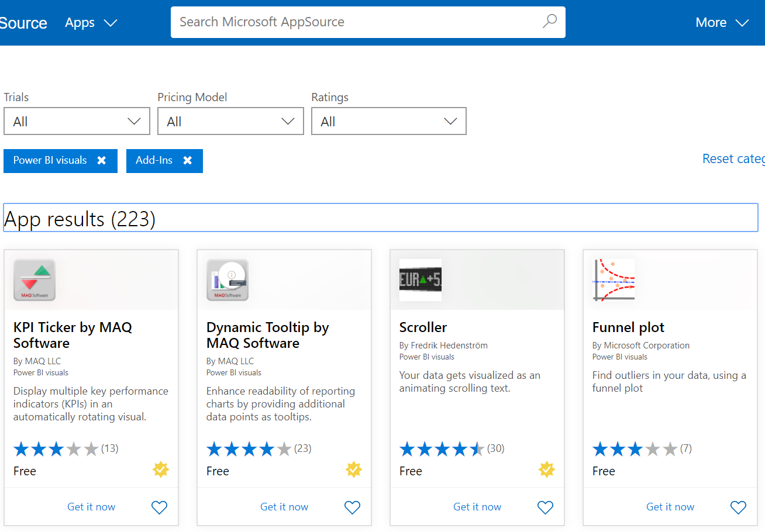Click Dynamic Tooltip star rating
Image resolution: width=765 pixels, height=532 pixels.
249,449
